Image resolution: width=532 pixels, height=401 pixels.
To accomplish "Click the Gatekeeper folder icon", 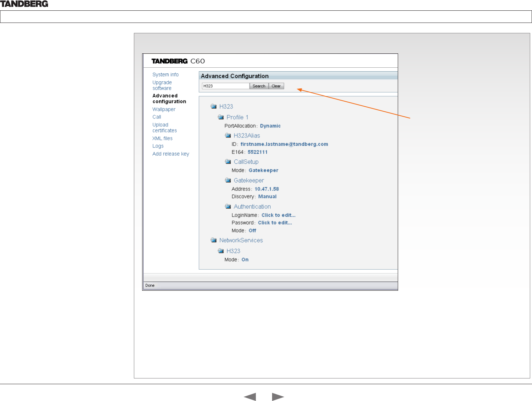I will 228,180.
